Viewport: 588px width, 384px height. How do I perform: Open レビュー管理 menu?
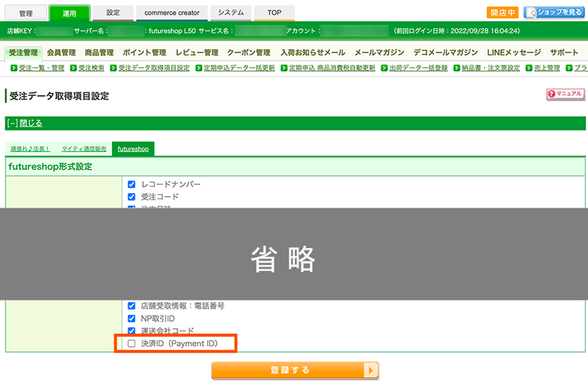[x=197, y=53]
